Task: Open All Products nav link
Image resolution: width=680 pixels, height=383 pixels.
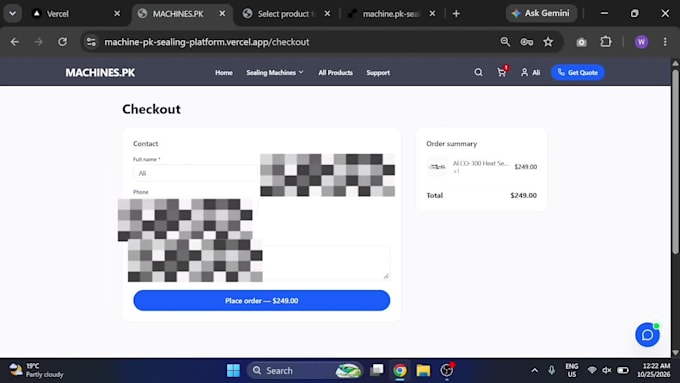Action: coord(335,72)
